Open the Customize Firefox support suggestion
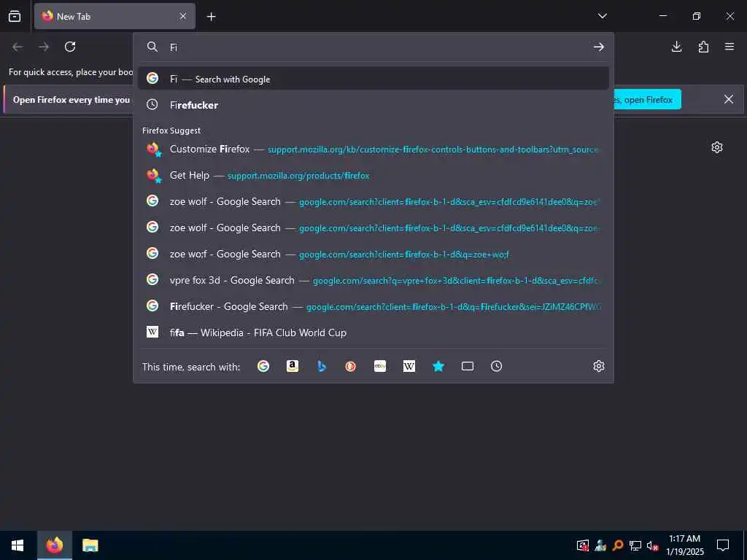Viewport: 747px width, 560px height. pyautogui.click(x=373, y=149)
